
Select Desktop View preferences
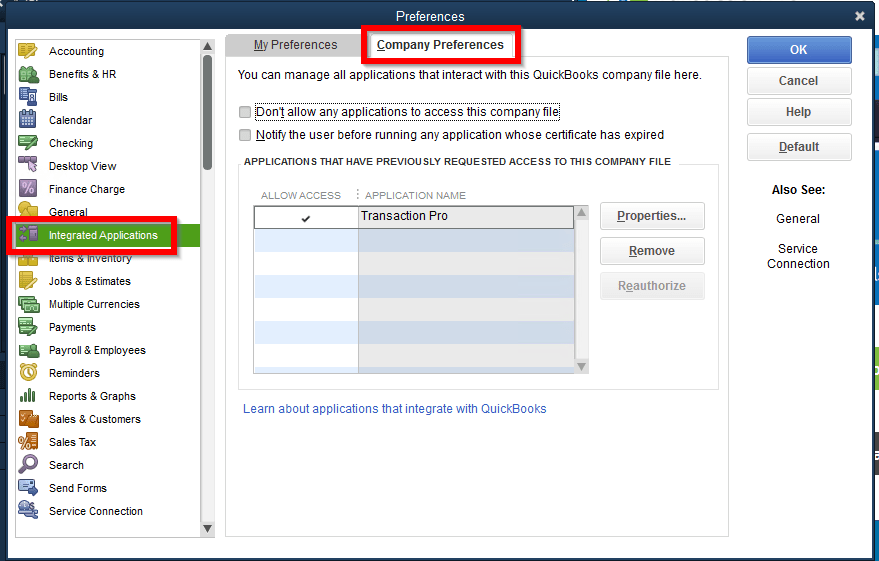click(82, 166)
